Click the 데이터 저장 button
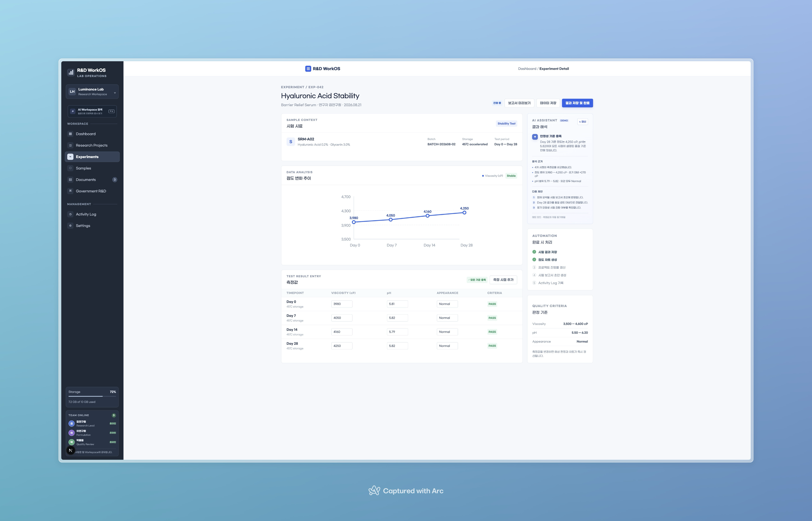 (x=548, y=103)
